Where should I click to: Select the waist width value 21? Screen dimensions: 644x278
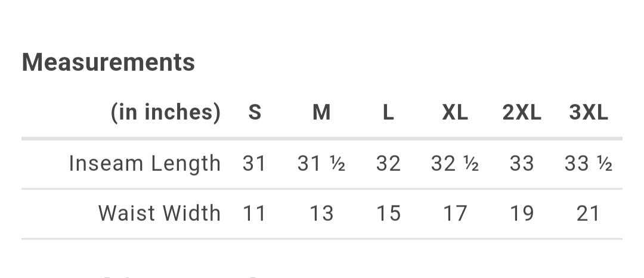(589, 214)
